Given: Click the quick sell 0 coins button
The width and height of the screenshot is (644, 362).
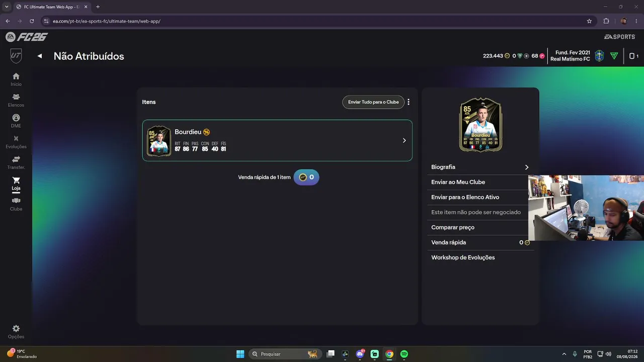Looking at the screenshot, I should coord(306,177).
